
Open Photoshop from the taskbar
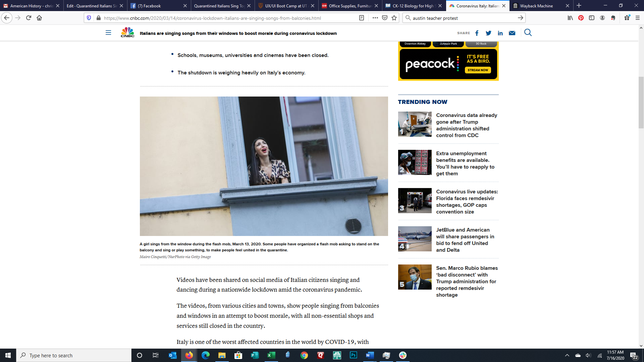coord(353,355)
